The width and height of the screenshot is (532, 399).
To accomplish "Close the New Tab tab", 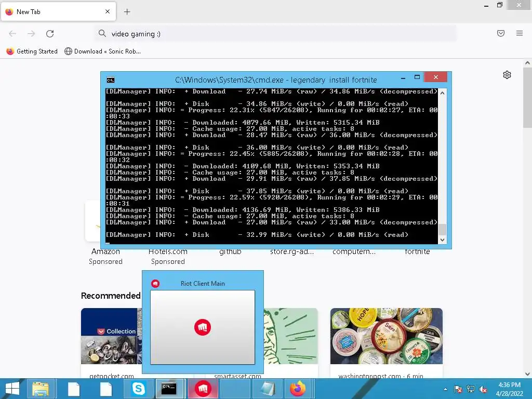I will tap(108, 11).
